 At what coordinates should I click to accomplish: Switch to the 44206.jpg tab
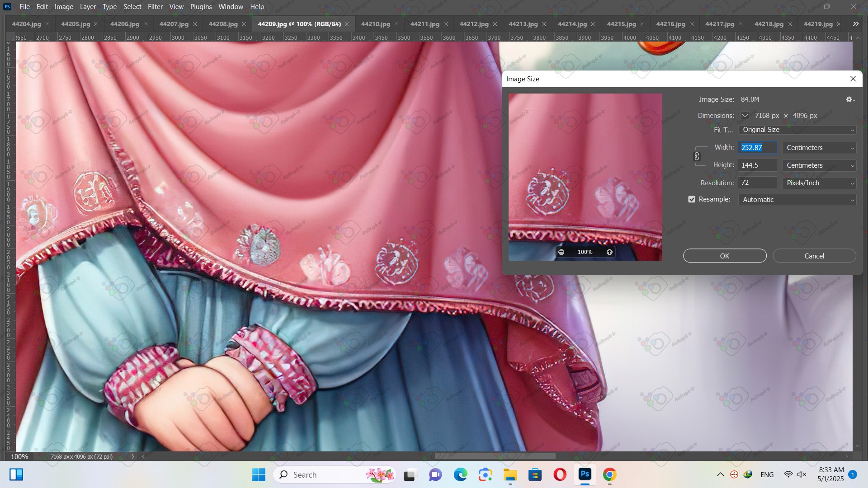[125, 24]
